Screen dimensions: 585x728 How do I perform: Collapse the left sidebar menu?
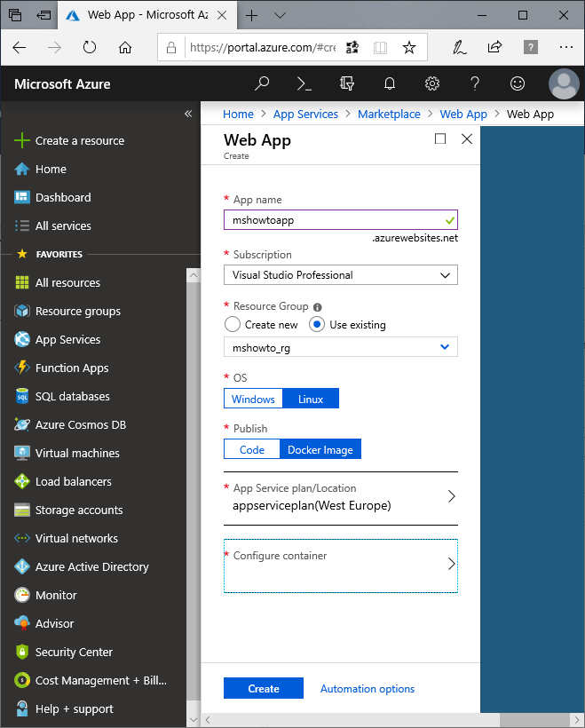pos(187,114)
